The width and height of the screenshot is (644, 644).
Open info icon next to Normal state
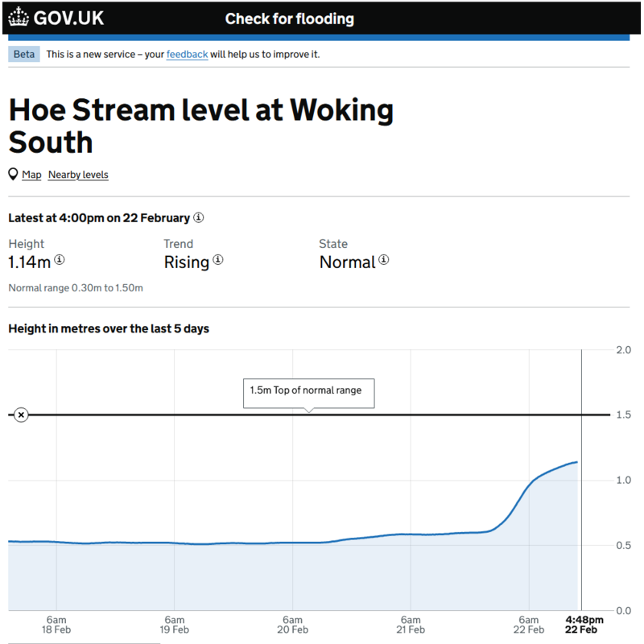click(384, 261)
